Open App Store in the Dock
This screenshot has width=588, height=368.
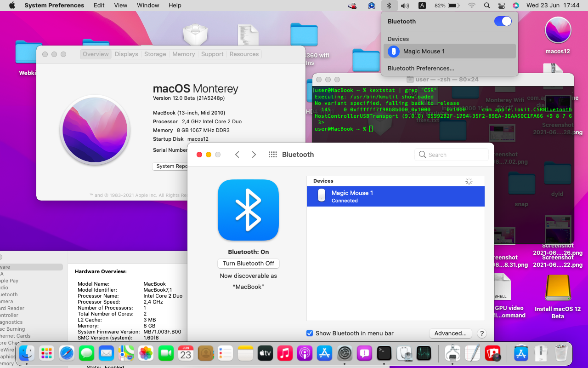(x=325, y=353)
